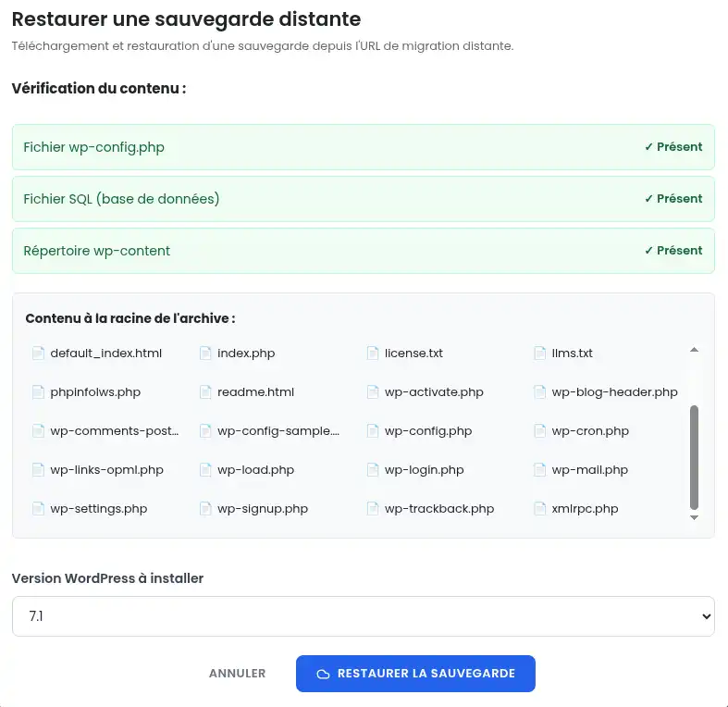Image resolution: width=728 pixels, height=707 pixels.
Task: Click the wp-cron.php file icon
Action: coord(539,431)
